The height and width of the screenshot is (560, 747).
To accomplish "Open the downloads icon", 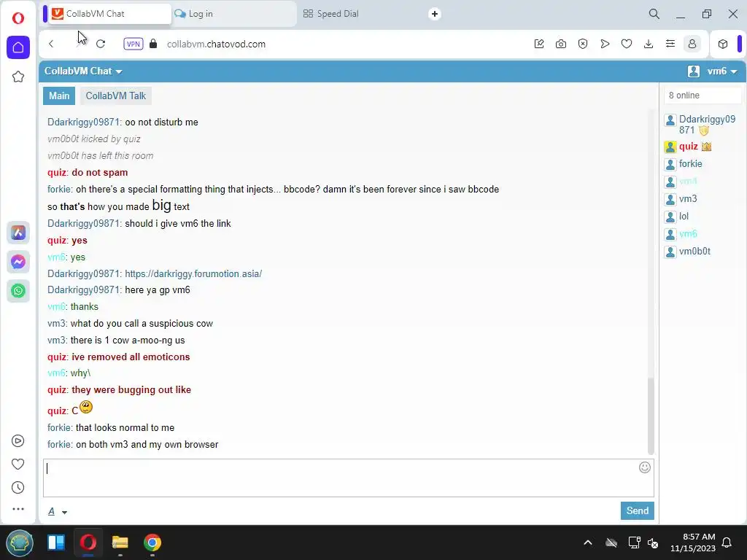I will (649, 44).
